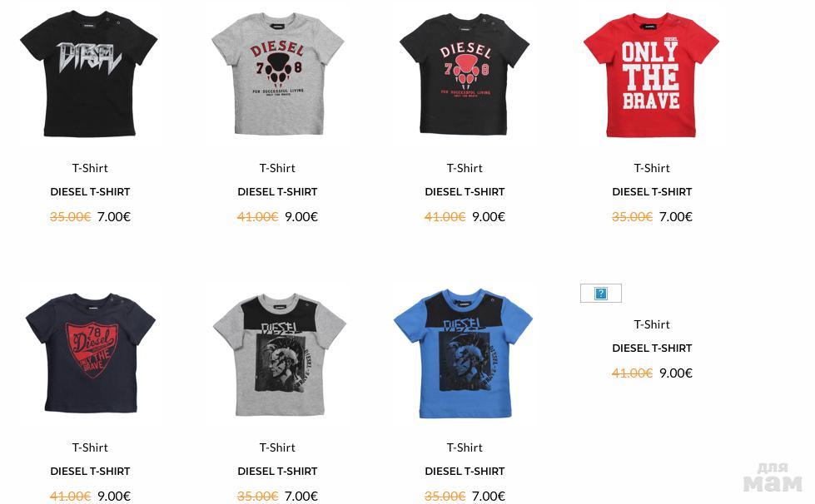The height and width of the screenshot is (504, 815).
Task: Click the для мам watermark logo
Action: pos(773,477)
